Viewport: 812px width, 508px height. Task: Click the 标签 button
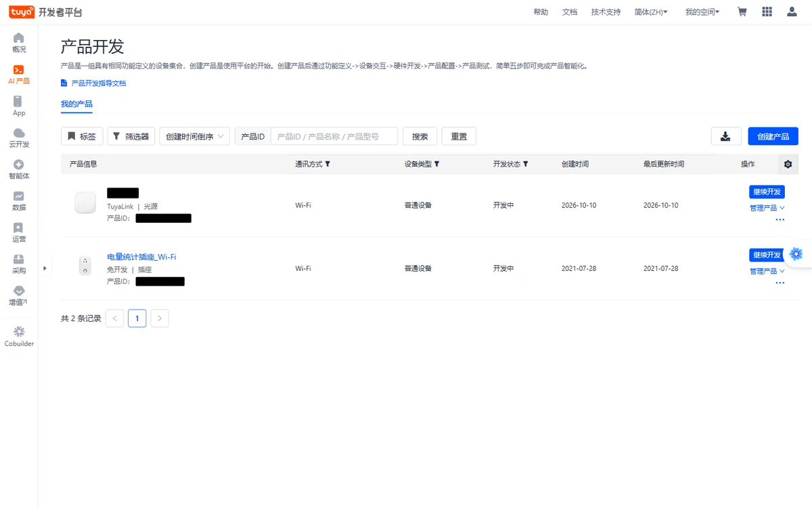pyautogui.click(x=82, y=136)
